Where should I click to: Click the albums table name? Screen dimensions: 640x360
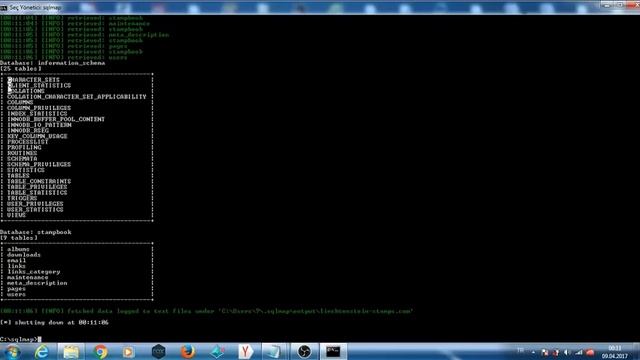point(18,249)
